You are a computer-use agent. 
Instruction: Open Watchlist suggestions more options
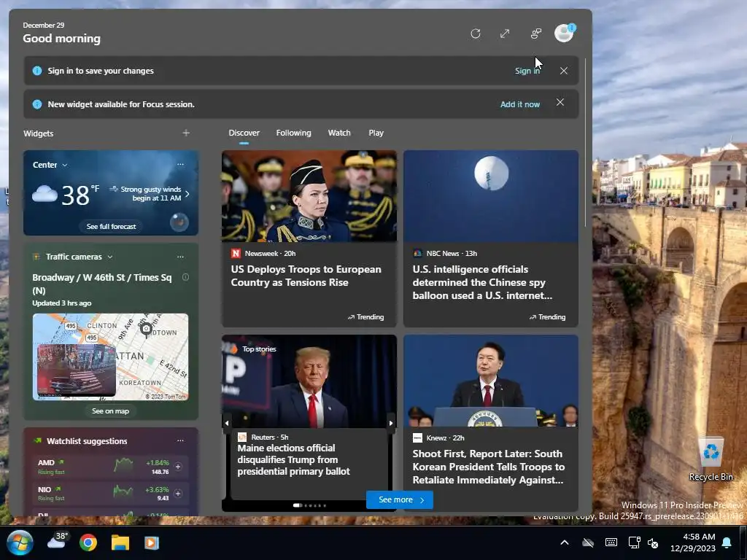tap(181, 441)
